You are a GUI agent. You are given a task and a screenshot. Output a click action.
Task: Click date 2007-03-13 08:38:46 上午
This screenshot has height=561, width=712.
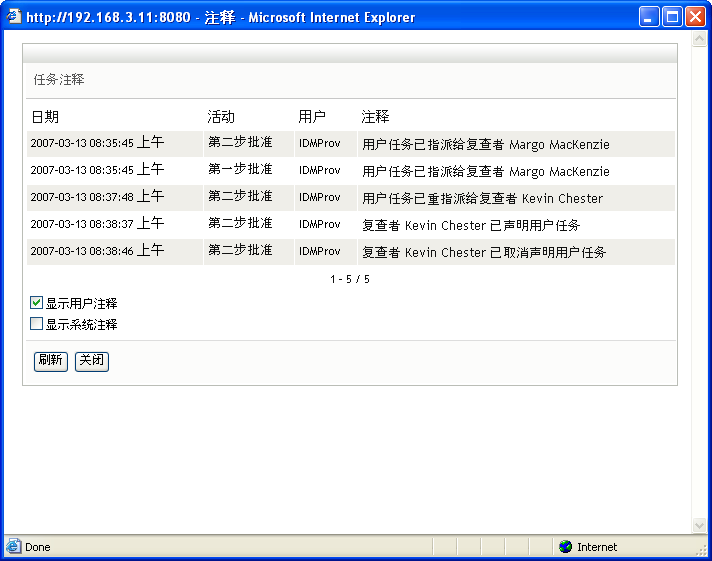click(97, 250)
